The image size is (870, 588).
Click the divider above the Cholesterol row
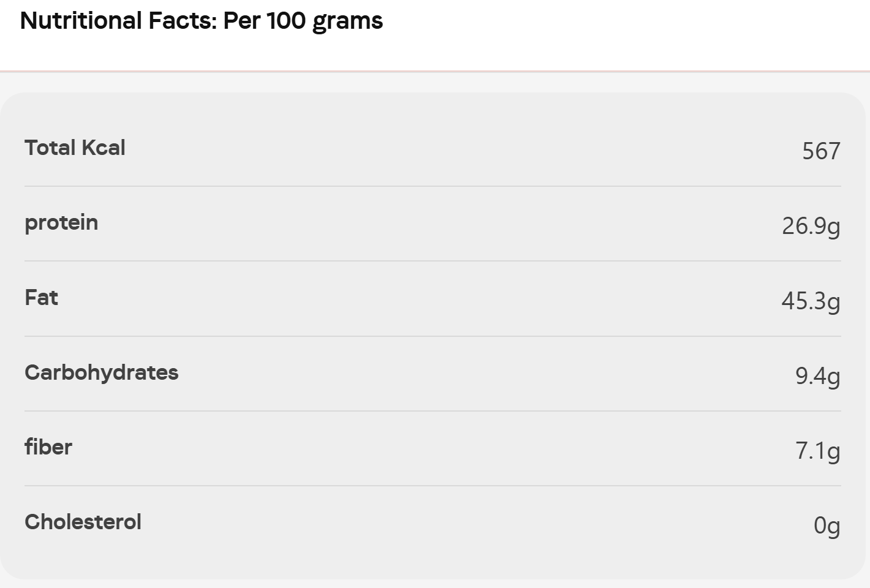(433, 486)
